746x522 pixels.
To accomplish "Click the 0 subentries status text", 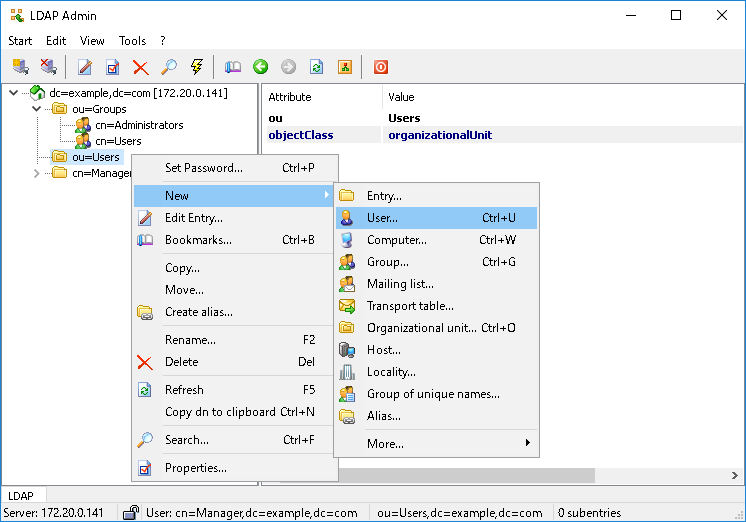I will pyautogui.click(x=589, y=512).
